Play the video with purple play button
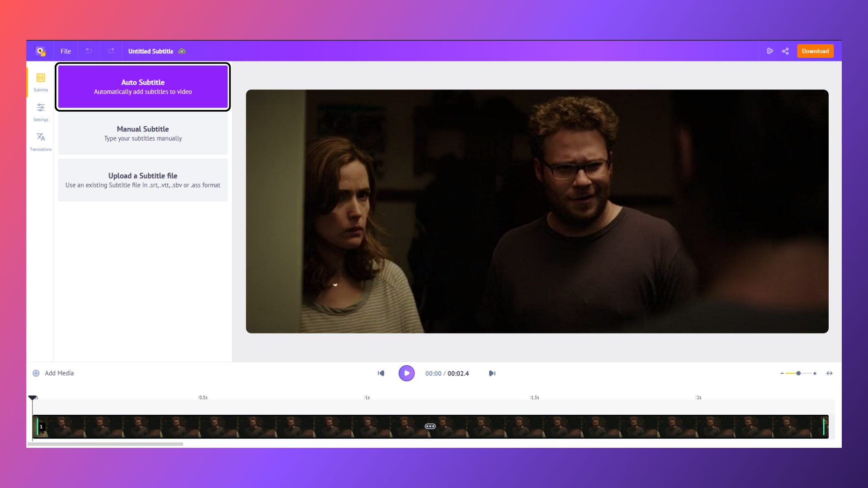 tap(406, 373)
